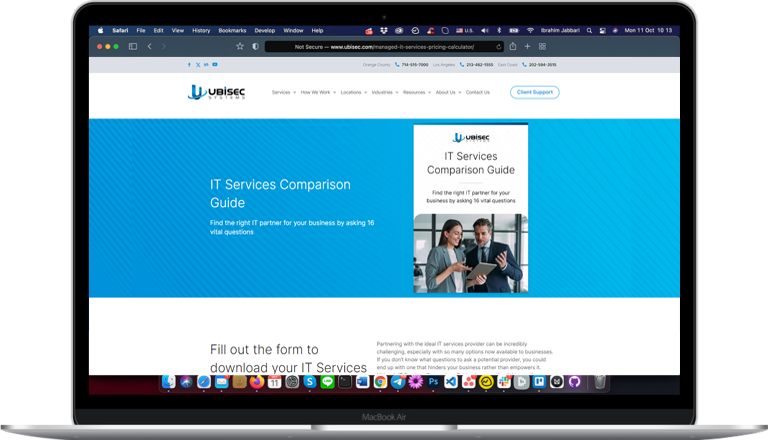Screen dimensions: 768x440
Task: Go back with Safari's back arrow
Action: click(149, 47)
